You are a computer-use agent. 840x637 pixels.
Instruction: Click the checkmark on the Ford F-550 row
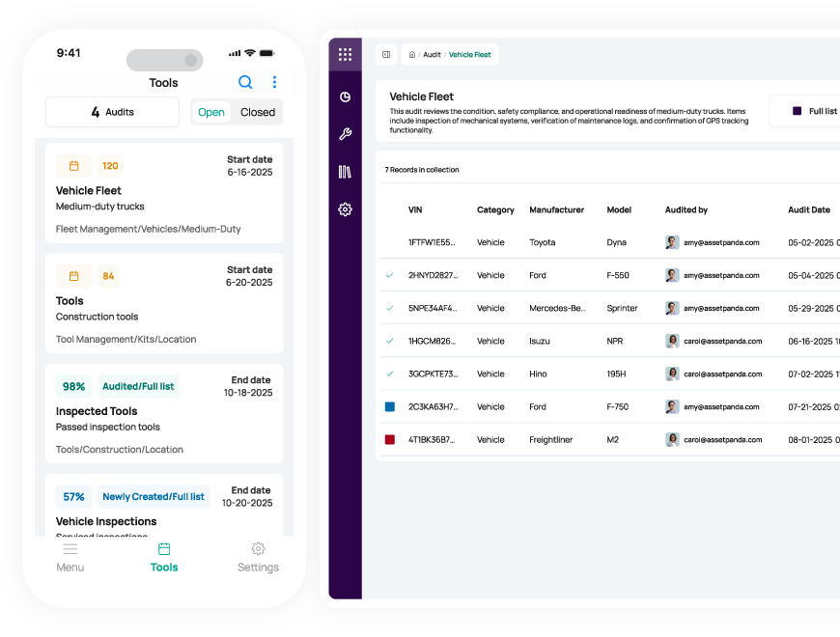[390, 275]
